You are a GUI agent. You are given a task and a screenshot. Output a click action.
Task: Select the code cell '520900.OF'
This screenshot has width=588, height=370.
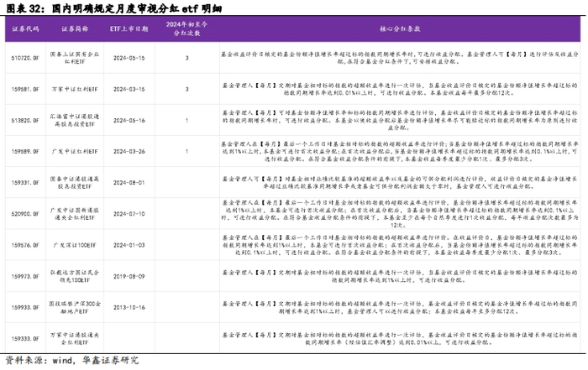(25, 214)
